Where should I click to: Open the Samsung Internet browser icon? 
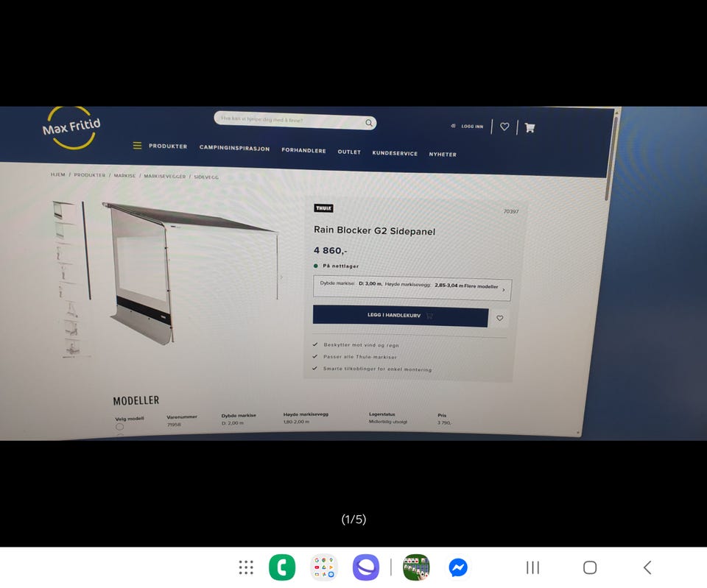coord(366,567)
